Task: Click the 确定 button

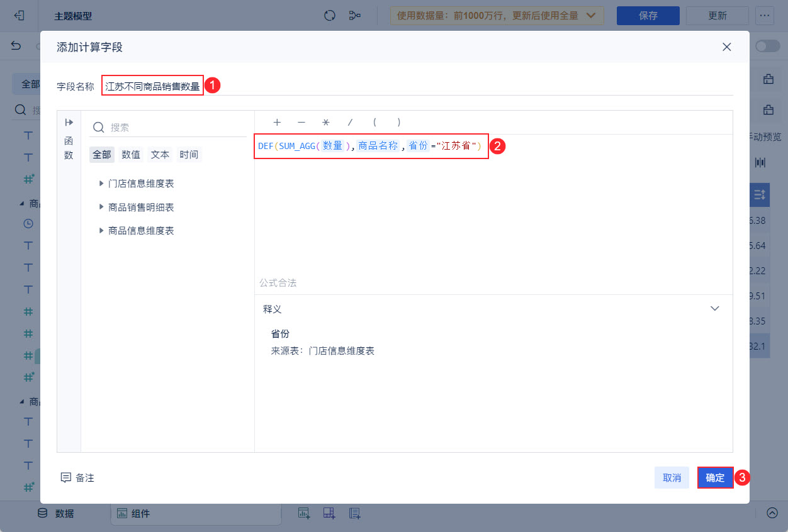Action: point(715,478)
